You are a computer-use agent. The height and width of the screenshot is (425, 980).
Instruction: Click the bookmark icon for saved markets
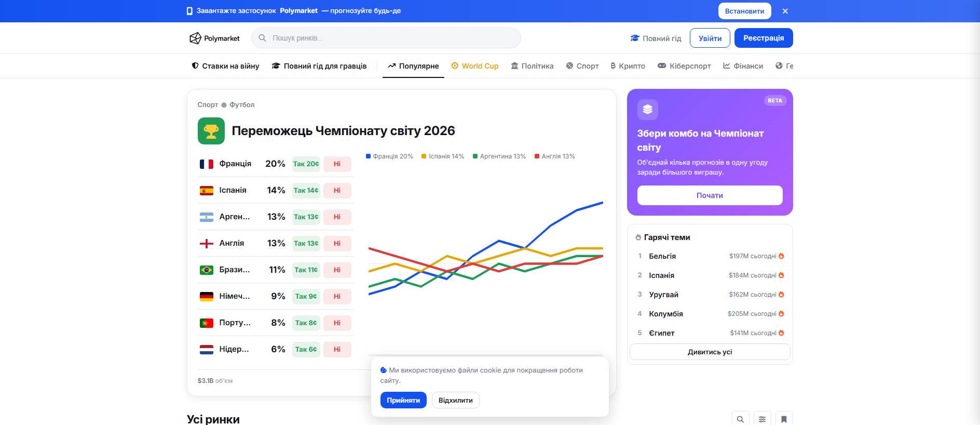pos(784,419)
